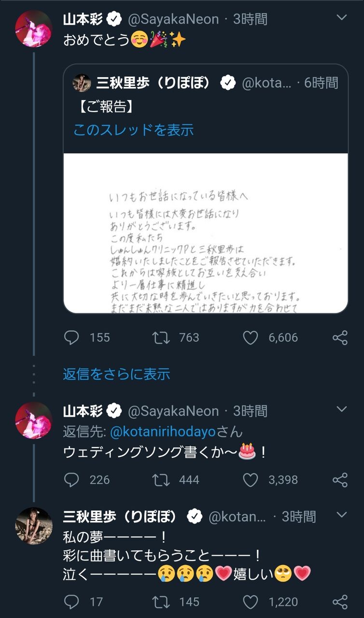The height and width of the screenshot is (618, 364).
Task: Share the ウェディングソング tweet
Action: click(340, 479)
